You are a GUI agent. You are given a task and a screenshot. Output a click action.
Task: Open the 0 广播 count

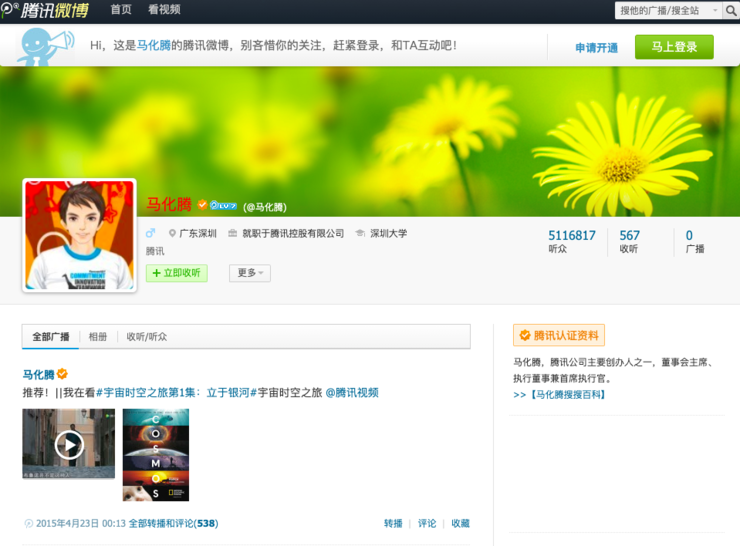click(x=694, y=241)
